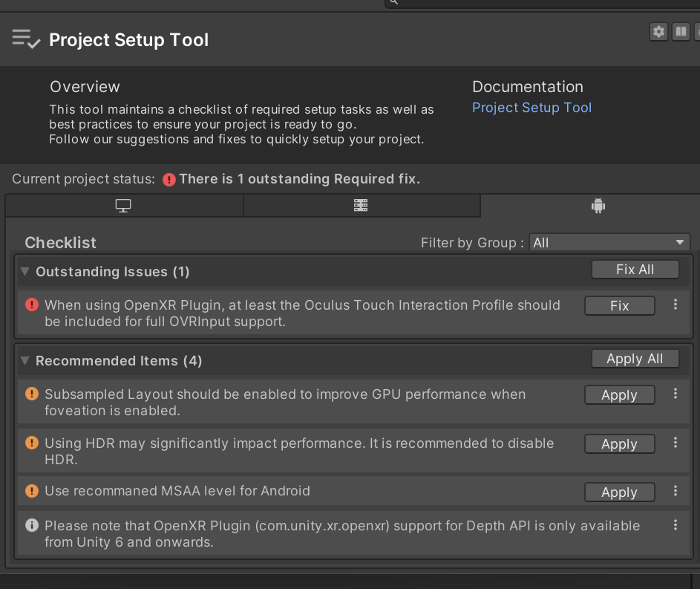The image size is (700, 589).
Task: Collapse the Outstanding Issues section
Action: 26,272
